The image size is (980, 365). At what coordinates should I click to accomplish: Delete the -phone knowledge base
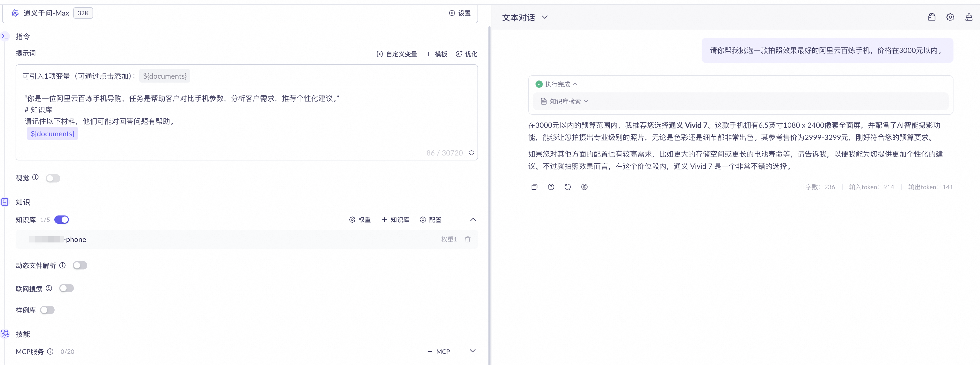coord(468,239)
